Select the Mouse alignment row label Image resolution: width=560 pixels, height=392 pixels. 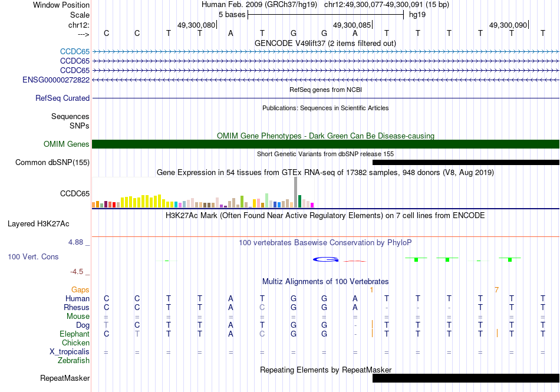point(78,317)
